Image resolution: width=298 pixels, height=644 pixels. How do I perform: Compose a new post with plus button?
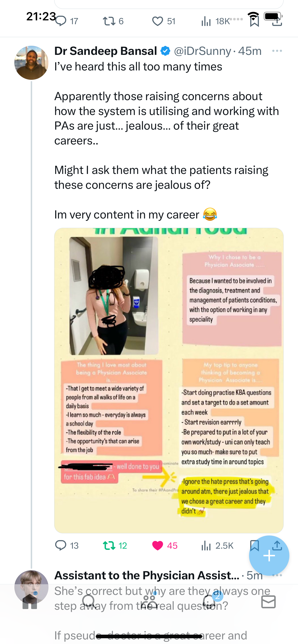(269, 556)
